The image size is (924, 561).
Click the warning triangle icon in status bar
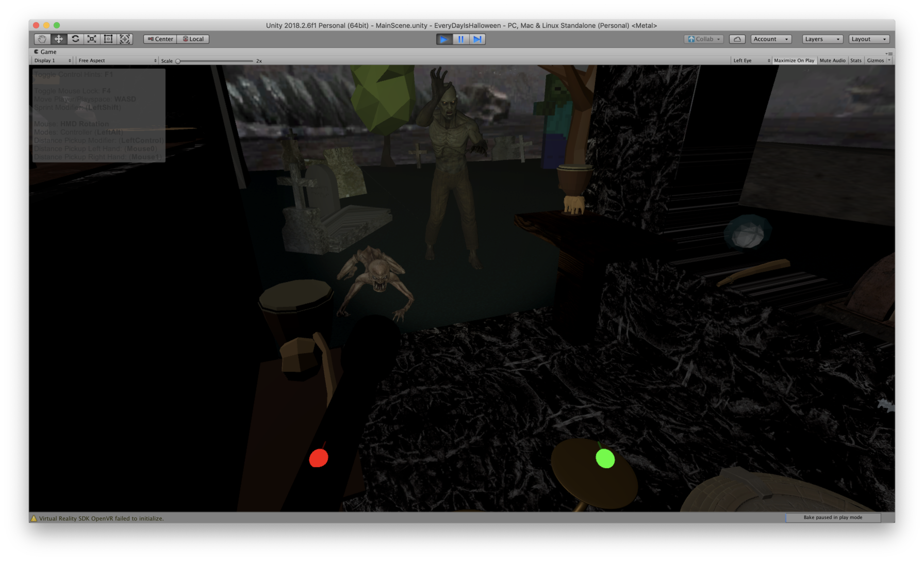(34, 519)
